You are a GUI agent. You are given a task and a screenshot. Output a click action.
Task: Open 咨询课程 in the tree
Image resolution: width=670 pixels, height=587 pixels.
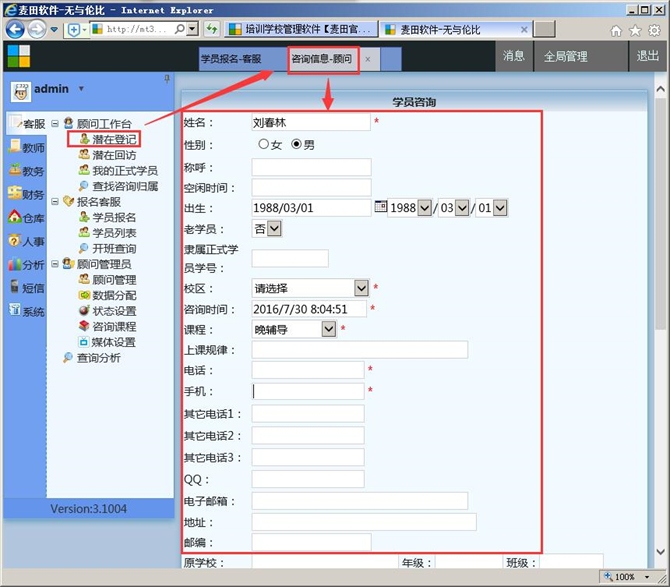pyautogui.click(x=108, y=326)
